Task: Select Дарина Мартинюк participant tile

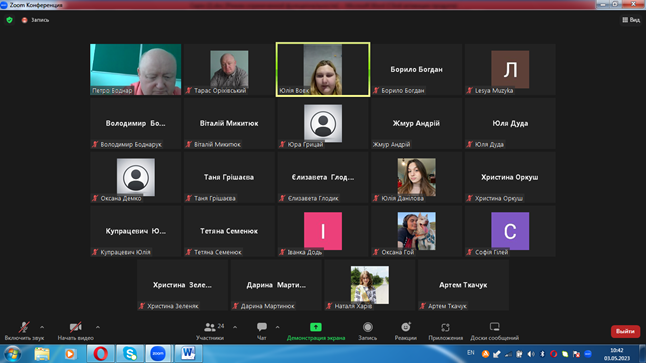Action: coord(276,285)
